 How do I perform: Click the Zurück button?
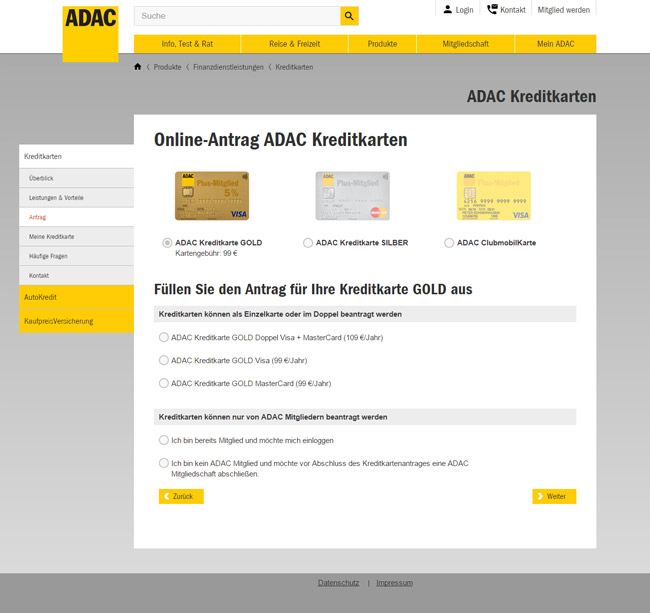click(181, 497)
